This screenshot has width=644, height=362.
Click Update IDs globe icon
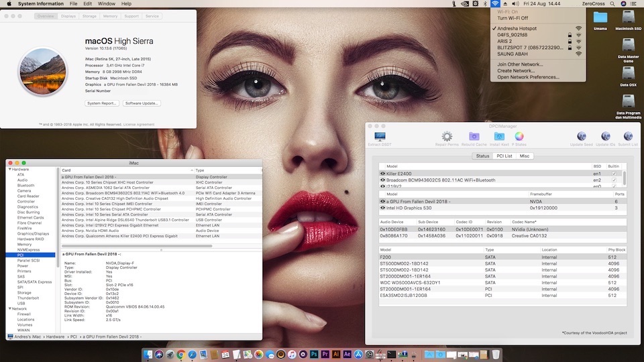[x=605, y=136]
